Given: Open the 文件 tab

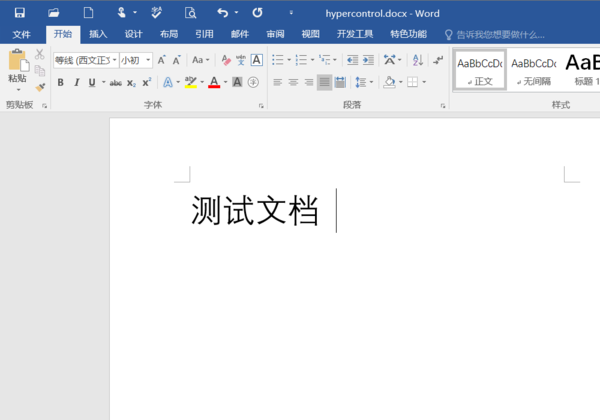Looking at the screenshot, I should 21,34.
